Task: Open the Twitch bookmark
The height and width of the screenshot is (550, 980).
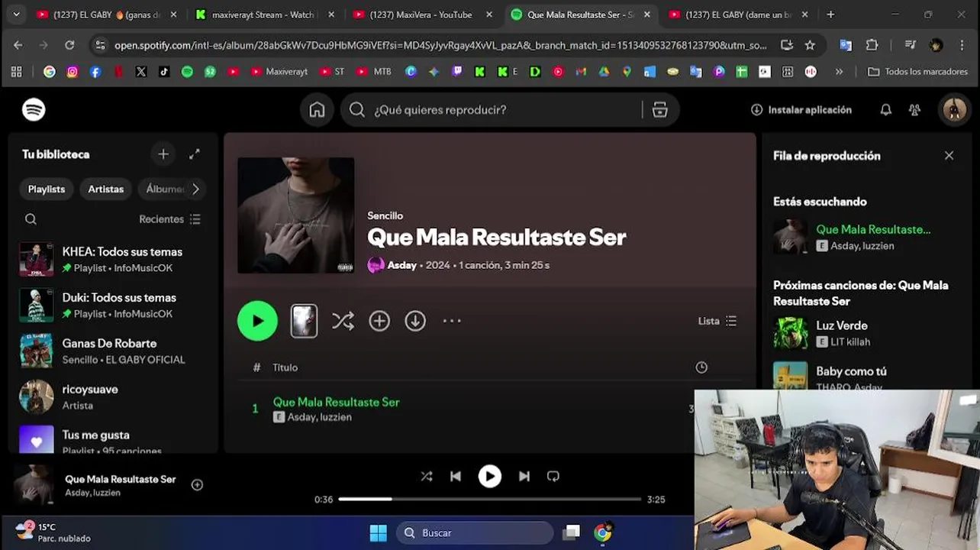Action: [456, 72]
